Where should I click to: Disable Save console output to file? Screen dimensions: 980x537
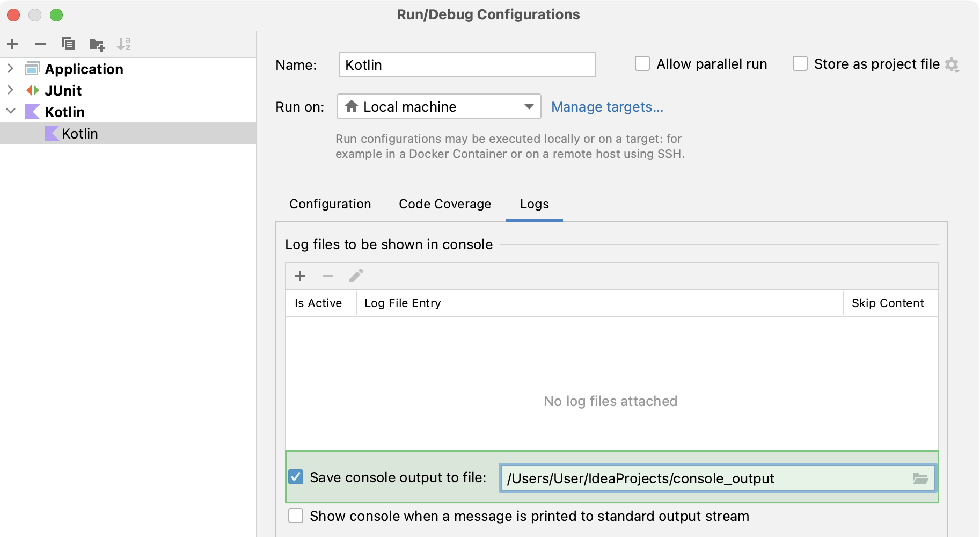pos(295,476)
